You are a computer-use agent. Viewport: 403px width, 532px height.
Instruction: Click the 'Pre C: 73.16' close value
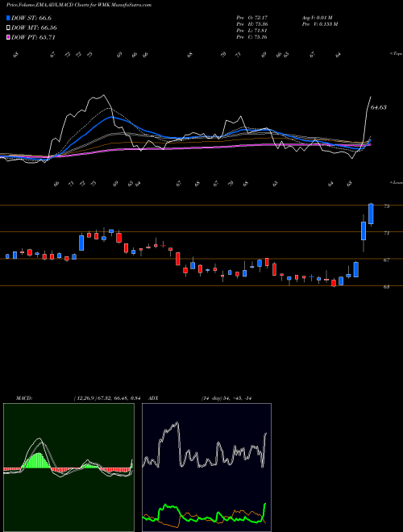pyautogui.click(x=251, y=37)
